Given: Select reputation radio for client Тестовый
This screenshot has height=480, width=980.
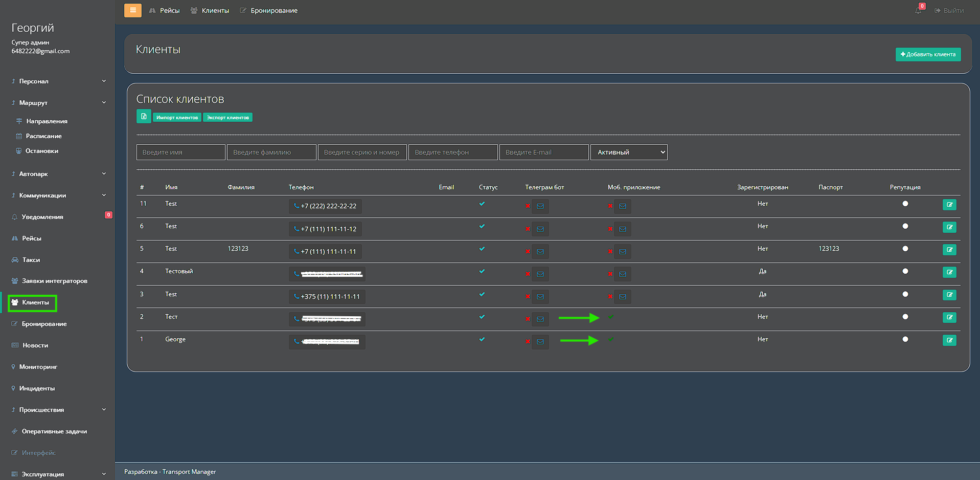Looking at the screenshot, I should [x=905, y=271].
